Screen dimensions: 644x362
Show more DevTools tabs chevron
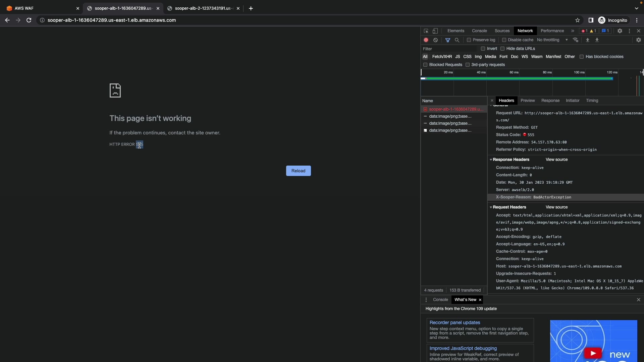click(x=573, y=31)
